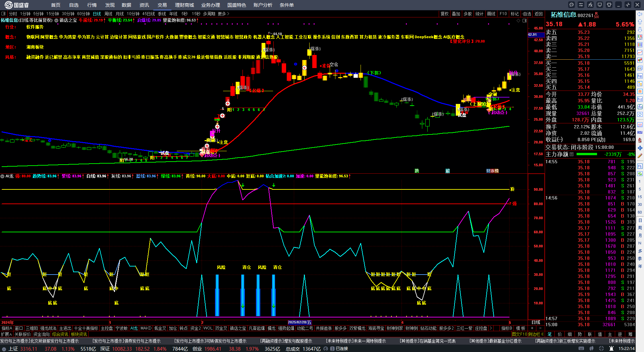
Task: Click the four-way move arrows icon in sidebar
Action: tap(640, 148)
